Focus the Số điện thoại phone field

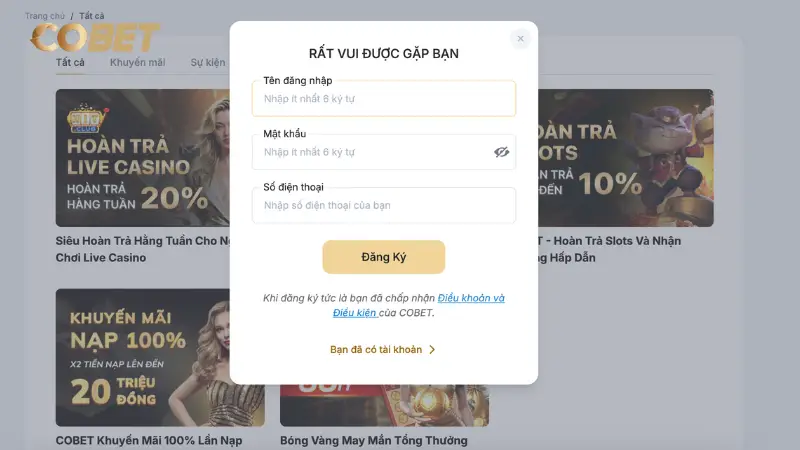click(x=384, y=205)
